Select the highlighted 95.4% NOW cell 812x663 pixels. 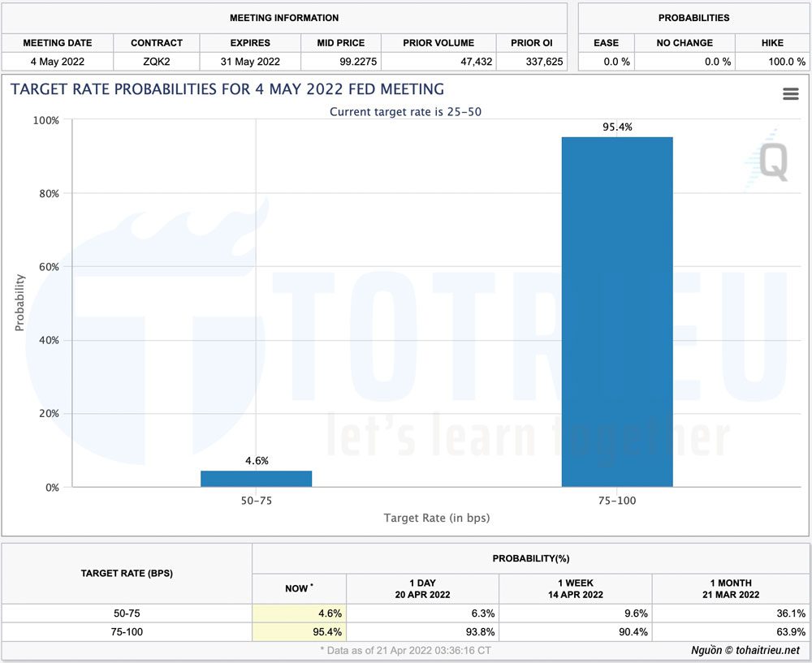(x=300, y=632)
